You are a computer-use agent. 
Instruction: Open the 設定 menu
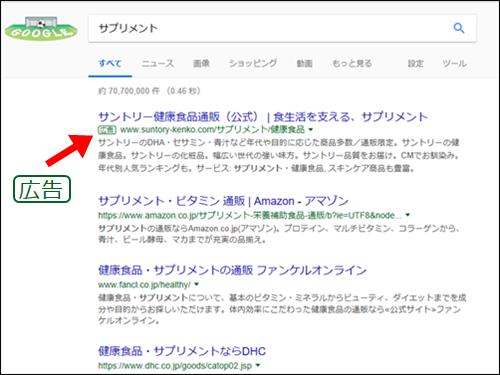click(x=416, y=63)
